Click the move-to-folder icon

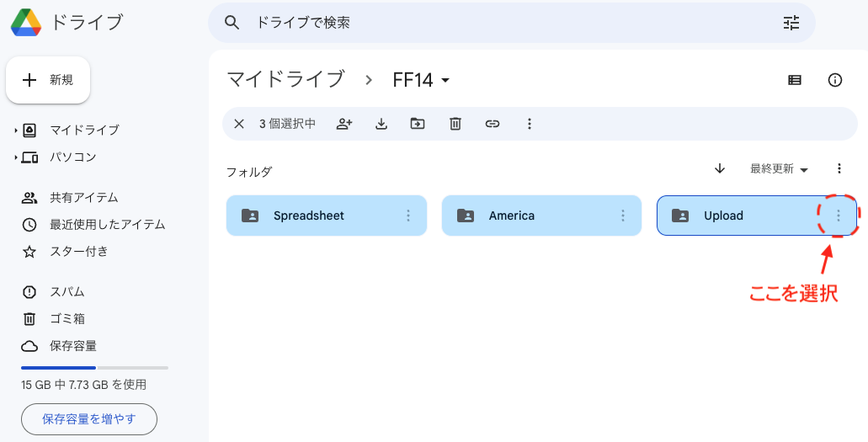tap(418, 124)
